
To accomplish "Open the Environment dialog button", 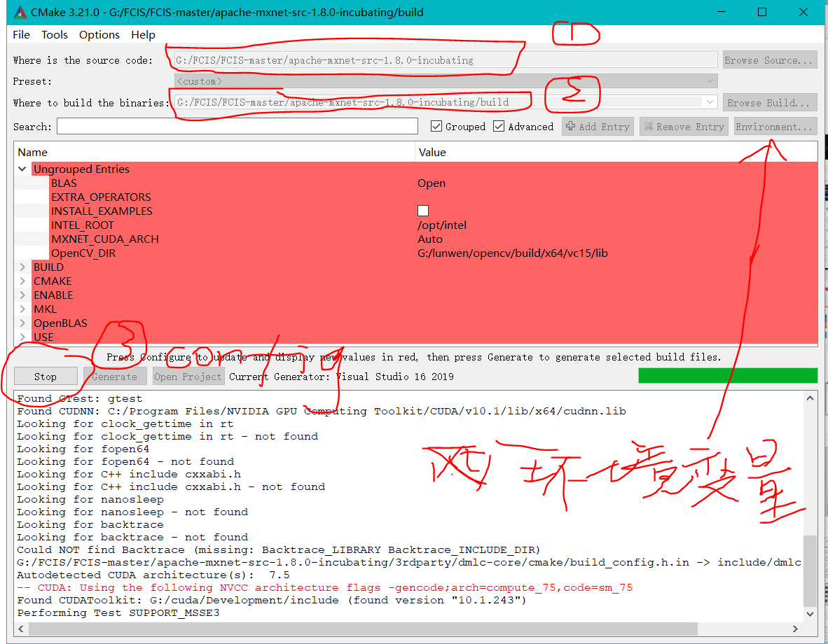I will 775,127.
